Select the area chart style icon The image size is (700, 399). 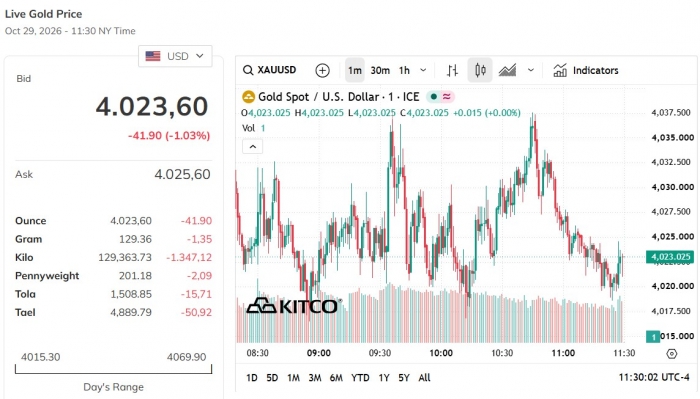[x=508, y=70]
